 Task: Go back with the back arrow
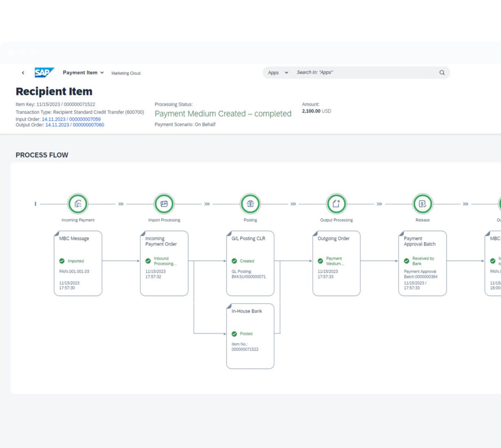[23, 73]
